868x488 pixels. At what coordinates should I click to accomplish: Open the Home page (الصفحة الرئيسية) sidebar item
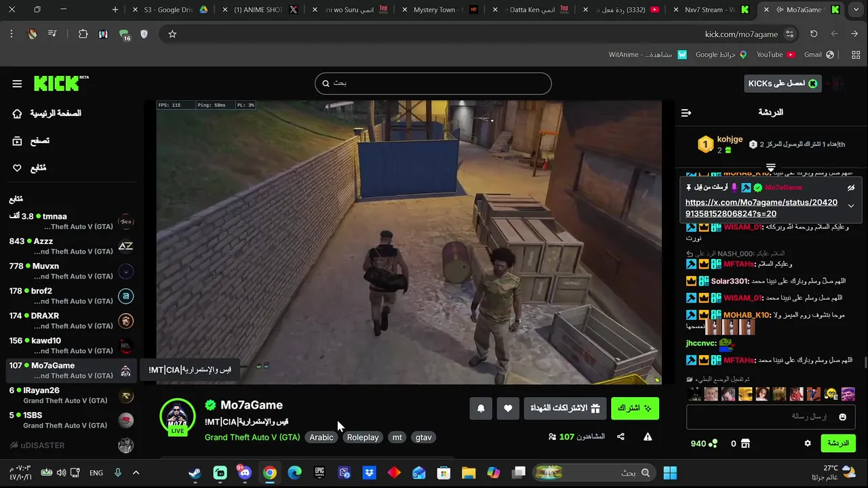click(47, 113)
